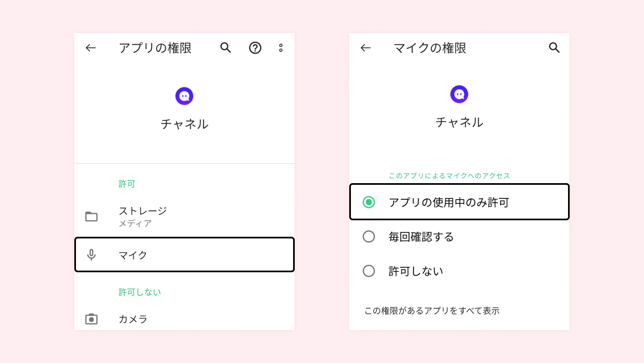Tap the 毎回確認する label text
The image size is (644, 363).
click(421, 237)
